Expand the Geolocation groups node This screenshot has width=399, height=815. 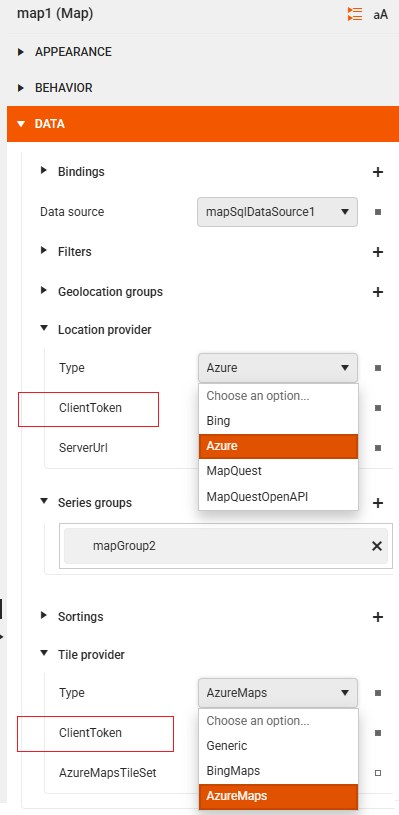44,290
